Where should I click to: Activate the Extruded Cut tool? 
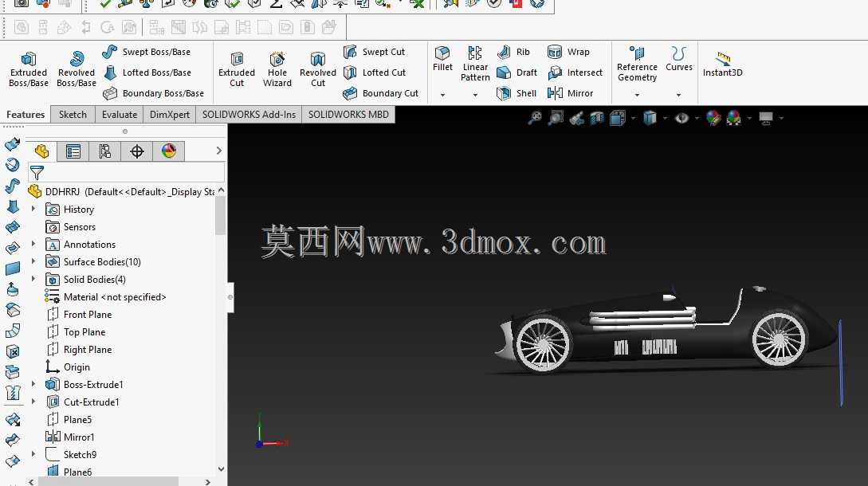tap(237, 69)
